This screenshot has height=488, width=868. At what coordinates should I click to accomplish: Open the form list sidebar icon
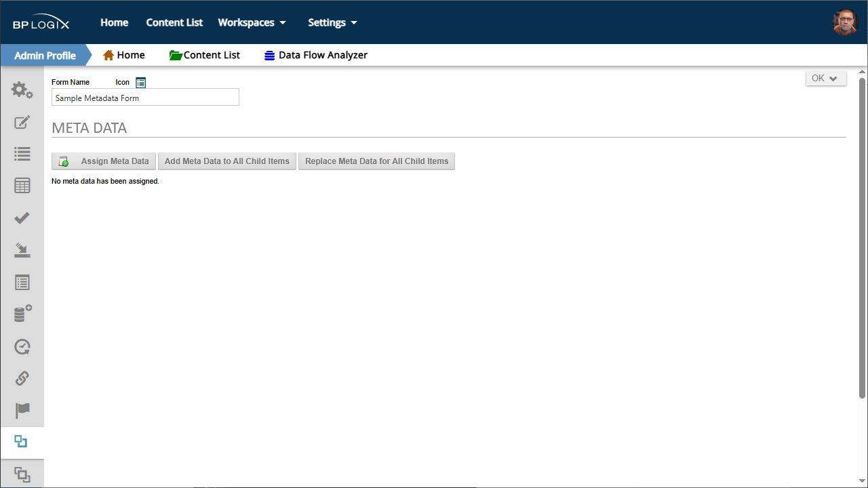22,283
